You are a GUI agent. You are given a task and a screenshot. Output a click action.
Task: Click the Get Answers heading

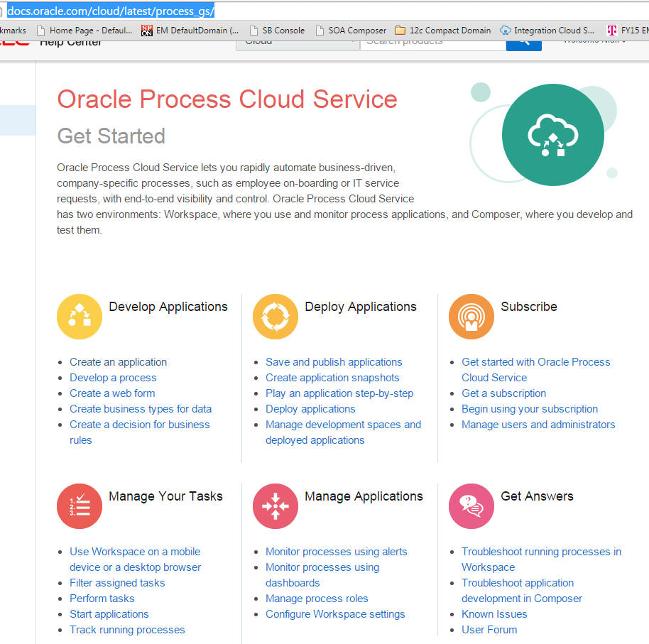(537, 496)
